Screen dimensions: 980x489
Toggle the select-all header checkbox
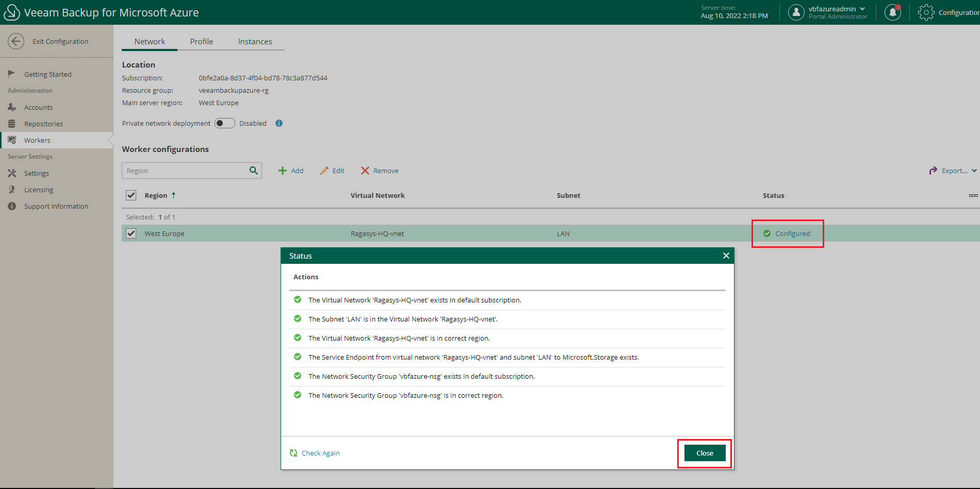[x=131, y=195]
